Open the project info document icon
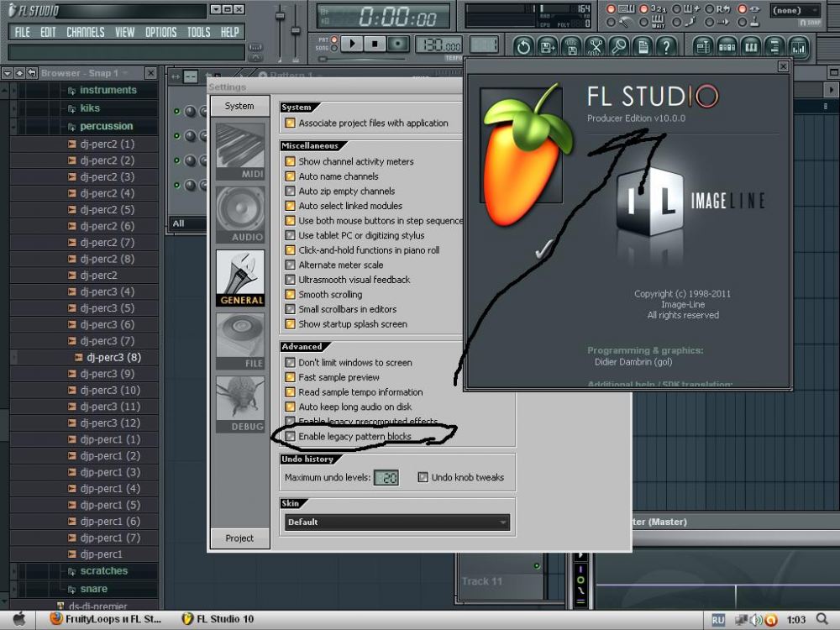840x630 pixels. pos(643,47)
